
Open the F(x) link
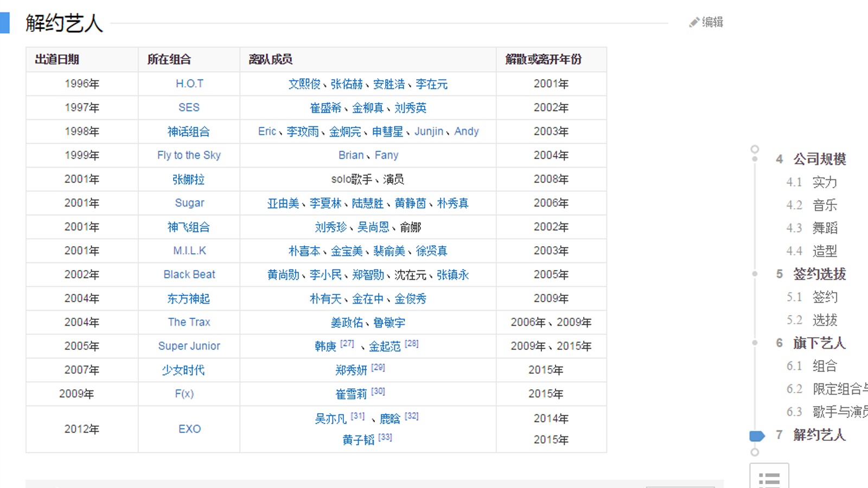click(x=184, y=394)
